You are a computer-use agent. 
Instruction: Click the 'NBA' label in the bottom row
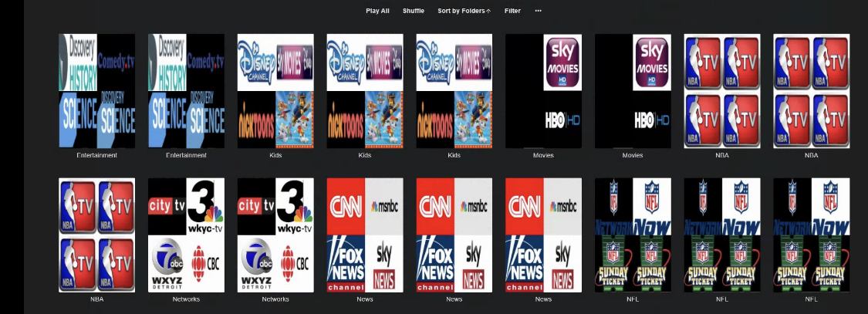click(x=97, y=299)
